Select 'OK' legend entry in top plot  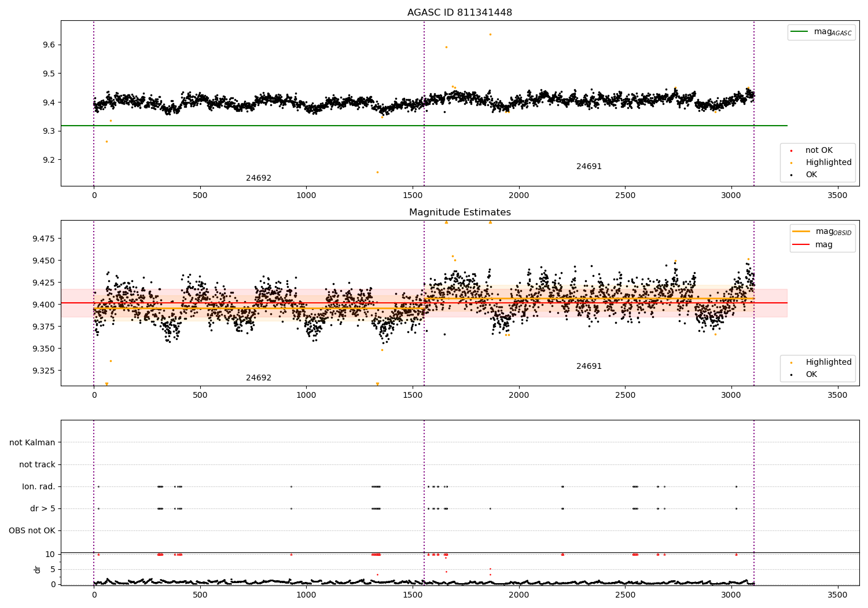coord(811,175)
